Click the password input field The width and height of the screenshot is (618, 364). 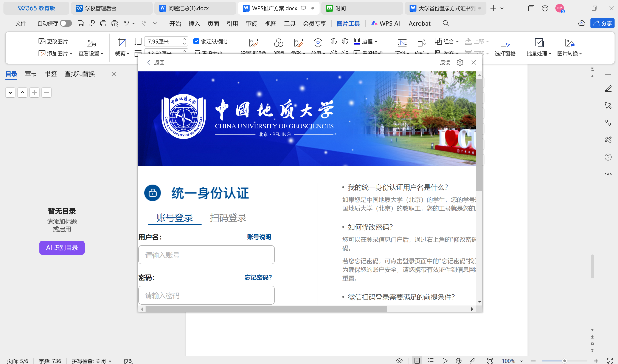207,295
